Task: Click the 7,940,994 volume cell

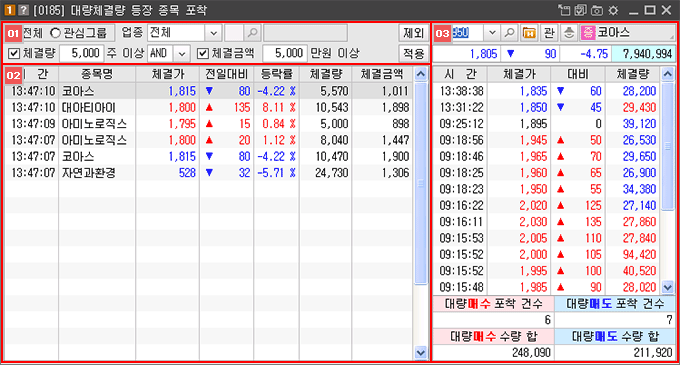Action: pos(643,54)
